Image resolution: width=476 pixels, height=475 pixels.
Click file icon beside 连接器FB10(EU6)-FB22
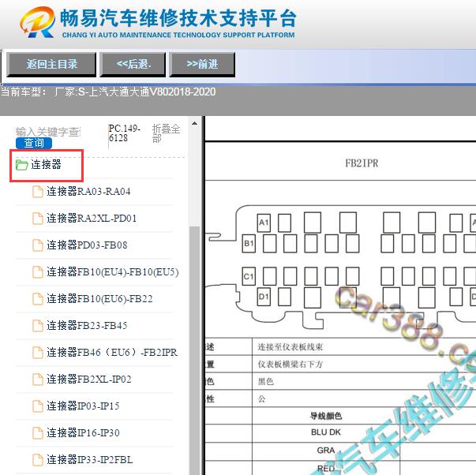pyautogui.click(x=38, y=299)
